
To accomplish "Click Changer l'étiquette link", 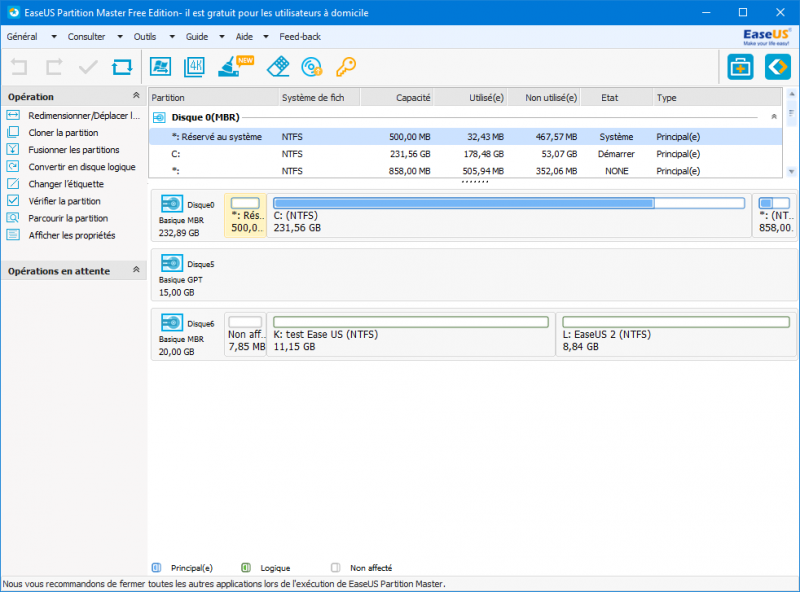I will 66,184.
